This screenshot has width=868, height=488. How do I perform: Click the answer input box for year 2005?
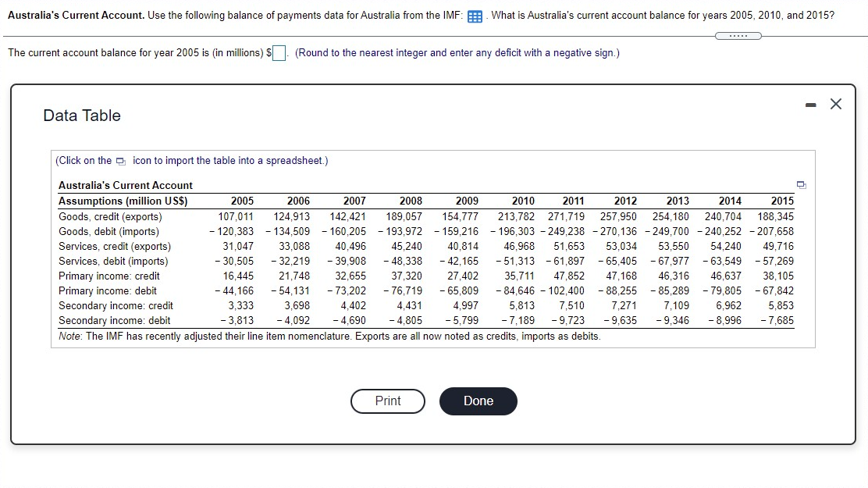pyautogui.click(x=278, y=52)
